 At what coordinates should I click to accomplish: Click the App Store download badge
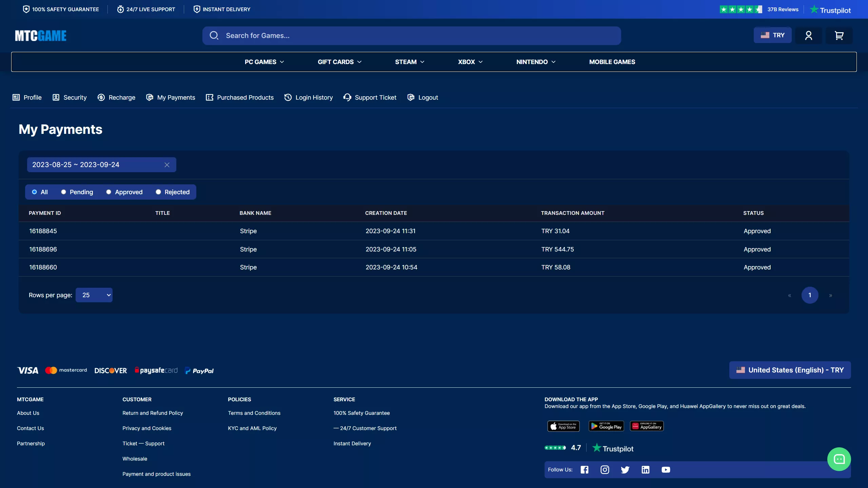click(x=564, y=426)
